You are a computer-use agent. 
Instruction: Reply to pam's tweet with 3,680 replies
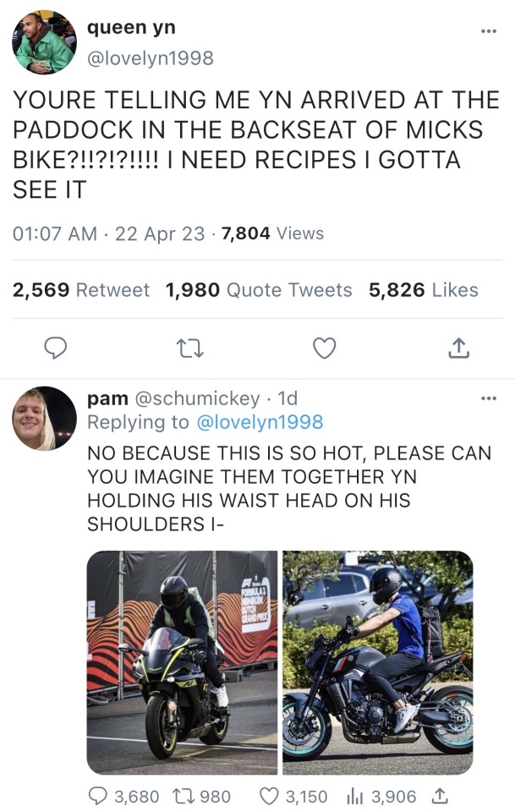(97, 796)
